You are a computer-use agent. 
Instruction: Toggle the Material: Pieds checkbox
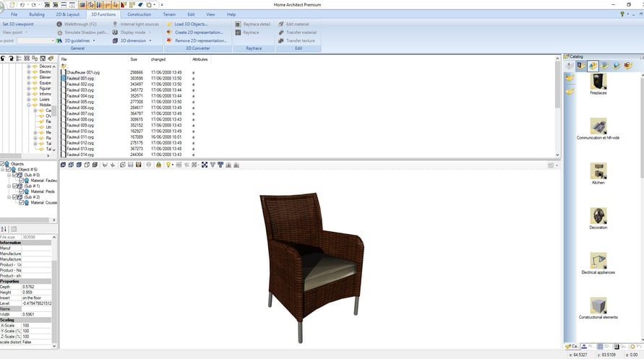point(22,191)
